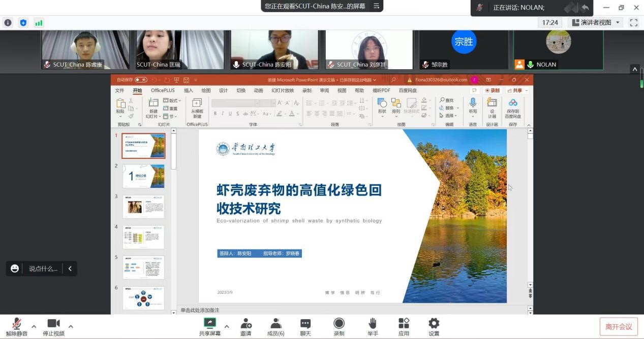The image size is (644, 339).
Task: Select slide 3 thumbnail
Action: click(144, 207)
